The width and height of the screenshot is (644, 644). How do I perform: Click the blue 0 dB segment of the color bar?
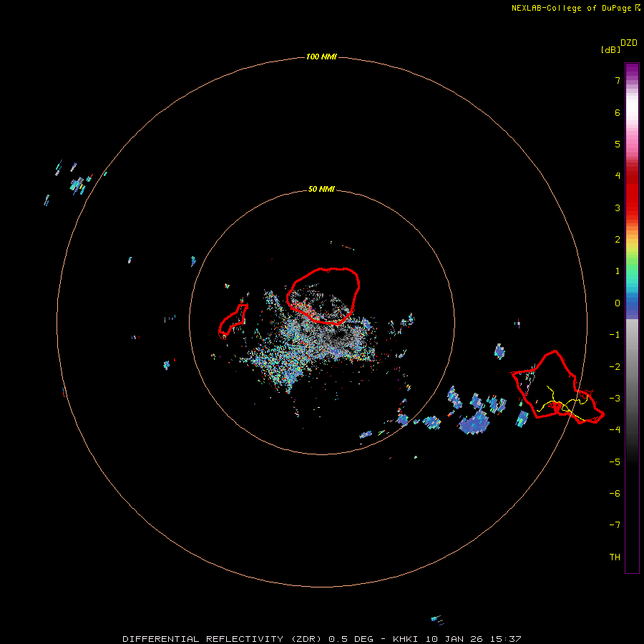[x=632, y=305]
